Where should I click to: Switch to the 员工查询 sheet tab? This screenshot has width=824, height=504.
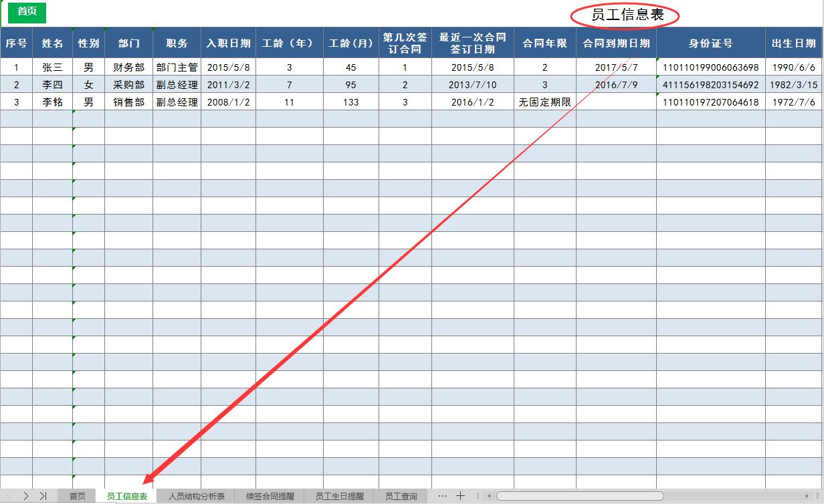(x=401, y=496)
